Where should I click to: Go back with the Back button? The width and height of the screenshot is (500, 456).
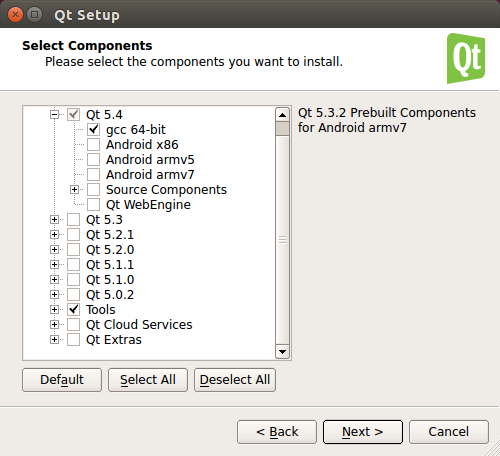click(x=277, y=432)
